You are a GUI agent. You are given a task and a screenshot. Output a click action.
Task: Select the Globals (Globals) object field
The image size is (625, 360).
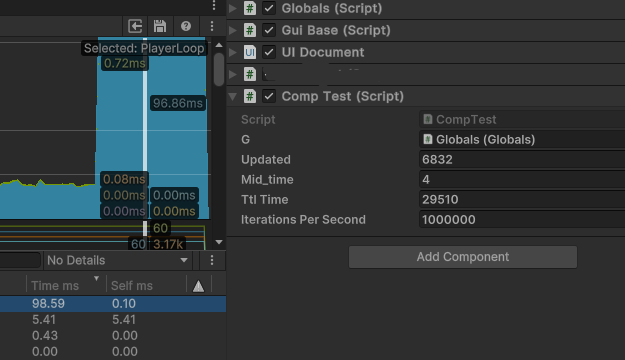[x=522, y=140]
